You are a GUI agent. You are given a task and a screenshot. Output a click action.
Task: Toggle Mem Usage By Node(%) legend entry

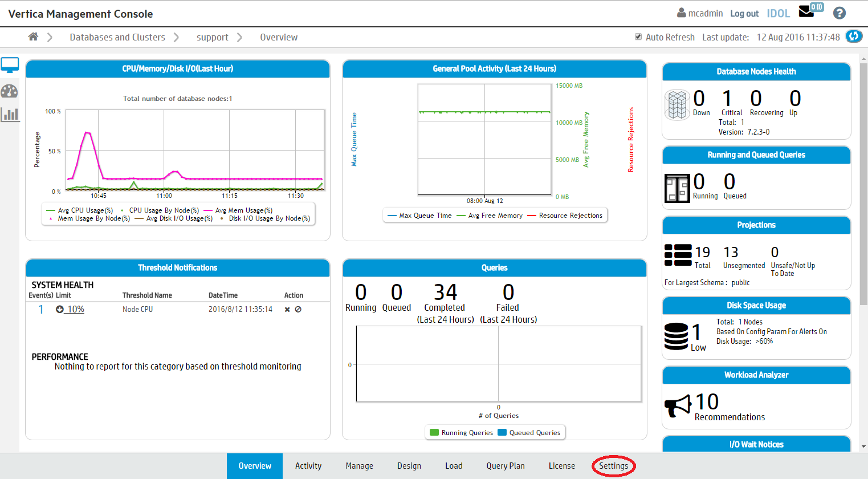[88, 218]
